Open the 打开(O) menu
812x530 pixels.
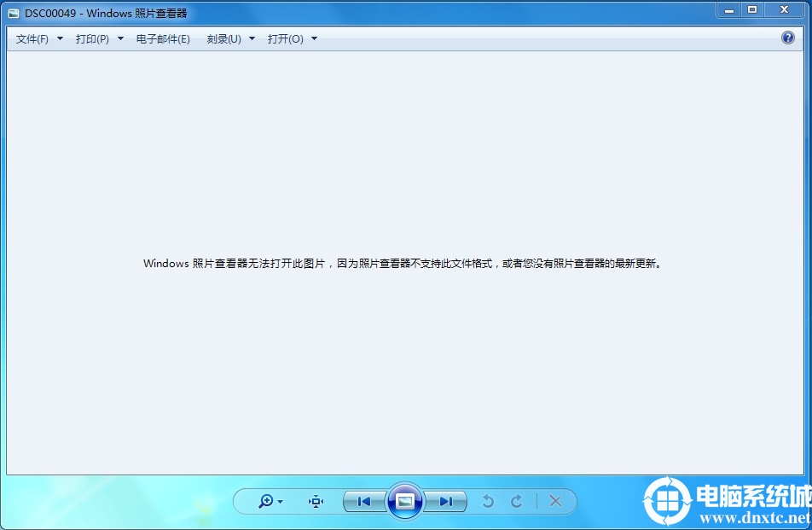pos(286,39)
